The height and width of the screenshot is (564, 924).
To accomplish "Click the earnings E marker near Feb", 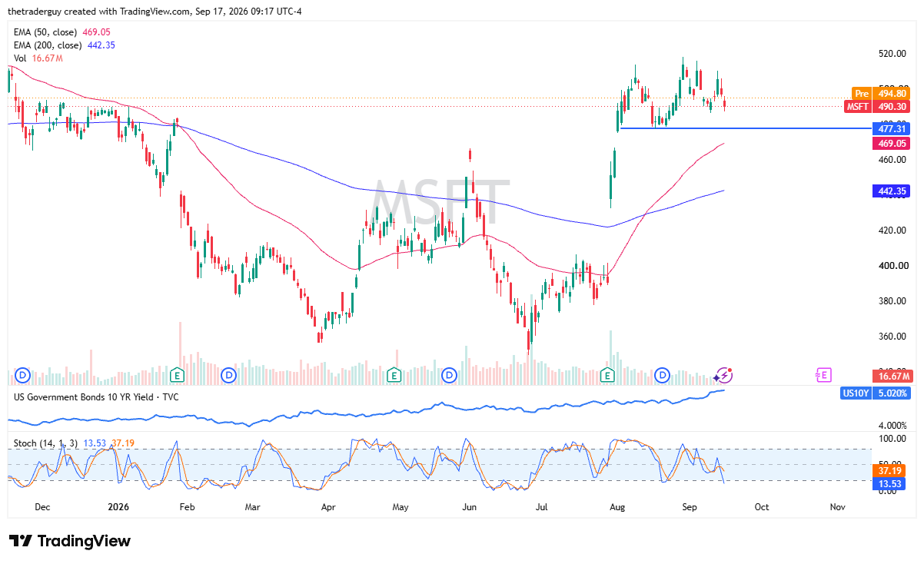I will pyautogui.click(x=178, y=375).
